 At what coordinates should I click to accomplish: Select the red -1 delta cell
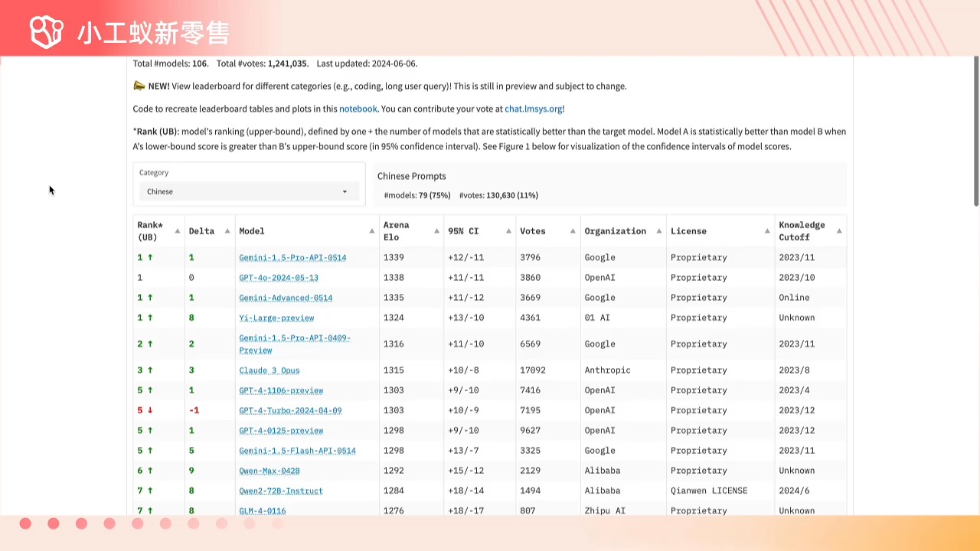coord(194,410)
